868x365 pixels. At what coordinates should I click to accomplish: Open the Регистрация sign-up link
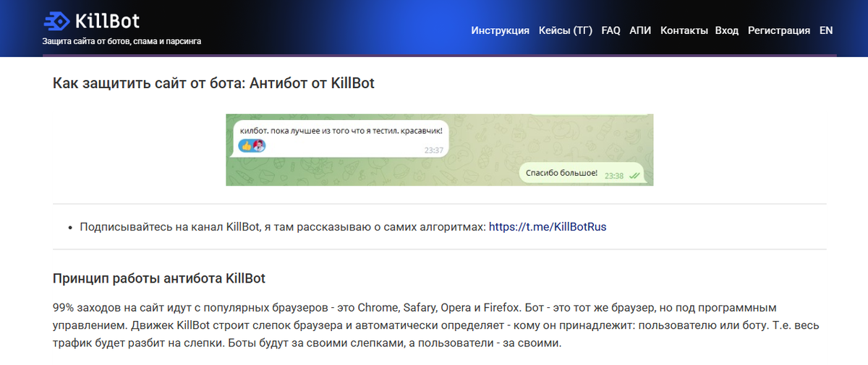pos(779,30)
